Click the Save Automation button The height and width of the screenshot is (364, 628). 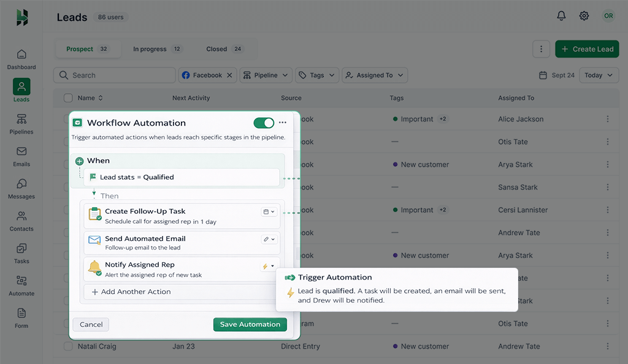coord(250,324)
